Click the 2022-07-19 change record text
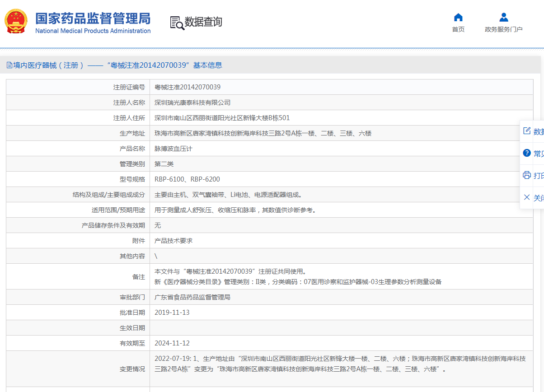This screenshot has width=544, height=392. (x=340, y=364)
